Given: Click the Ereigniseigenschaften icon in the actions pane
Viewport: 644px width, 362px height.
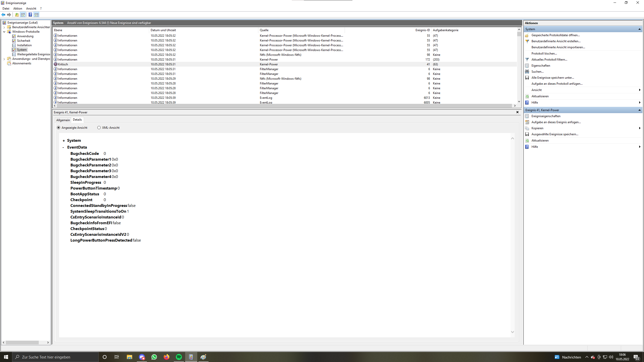Looking at the screenshot, I should (x=527, y=116).
